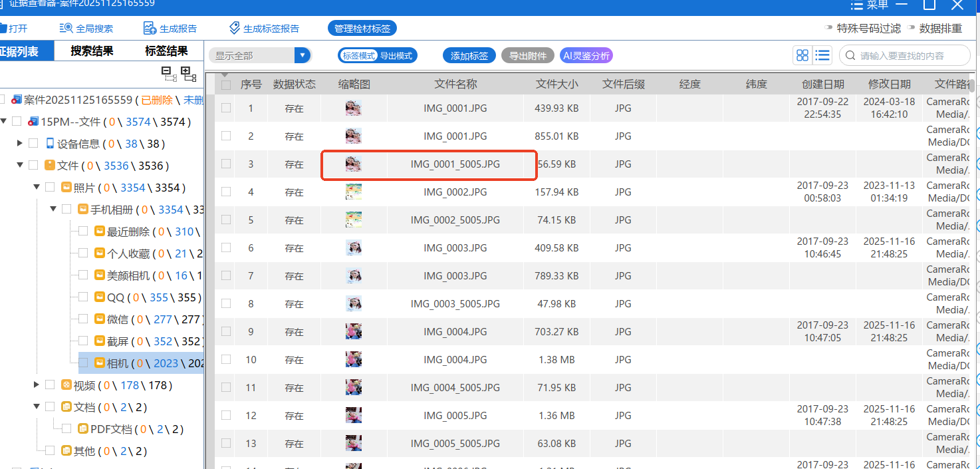Click the 全局搜索 magnifier icon

(66, 29)
